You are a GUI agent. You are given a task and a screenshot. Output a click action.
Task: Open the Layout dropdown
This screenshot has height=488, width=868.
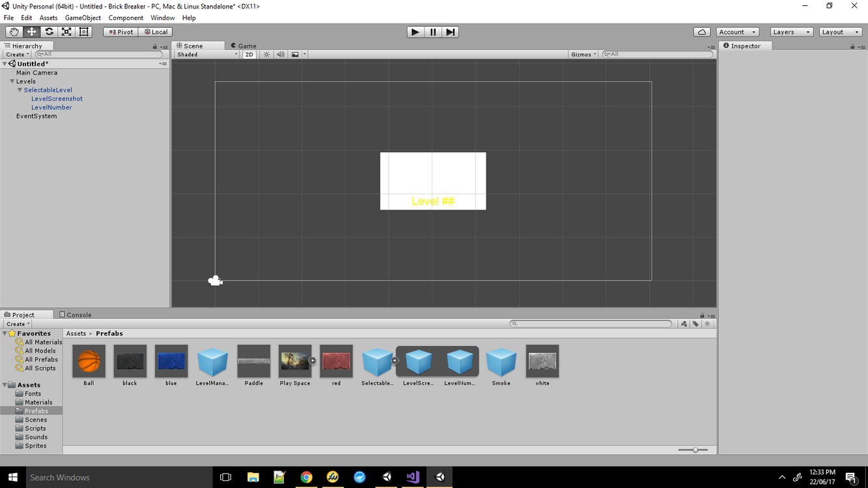click(x=840, y=31)
